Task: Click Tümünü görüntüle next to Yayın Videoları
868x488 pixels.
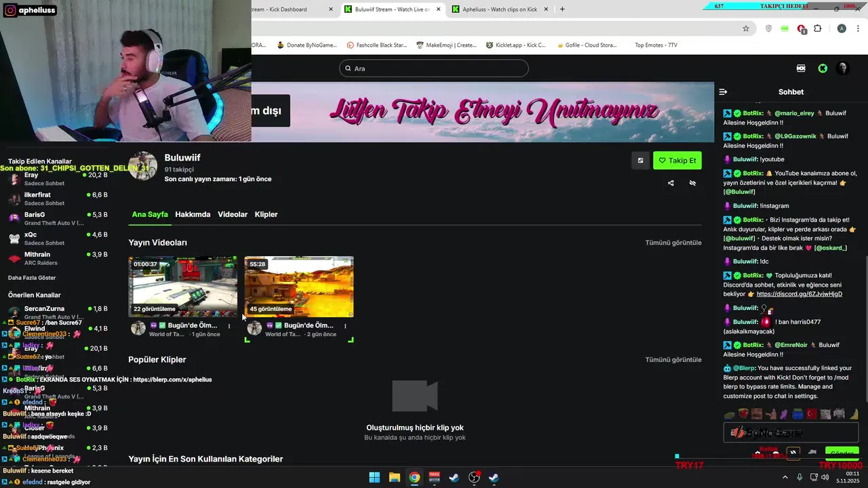Action: 673,243
